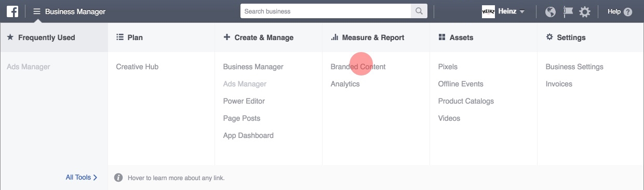Go to Business Settings

coord(574,67)
